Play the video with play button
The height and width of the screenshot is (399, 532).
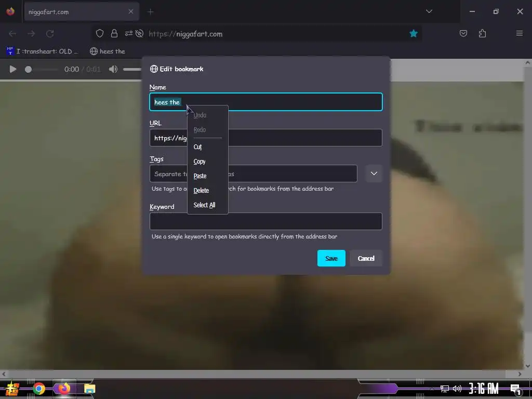[13, 69]
